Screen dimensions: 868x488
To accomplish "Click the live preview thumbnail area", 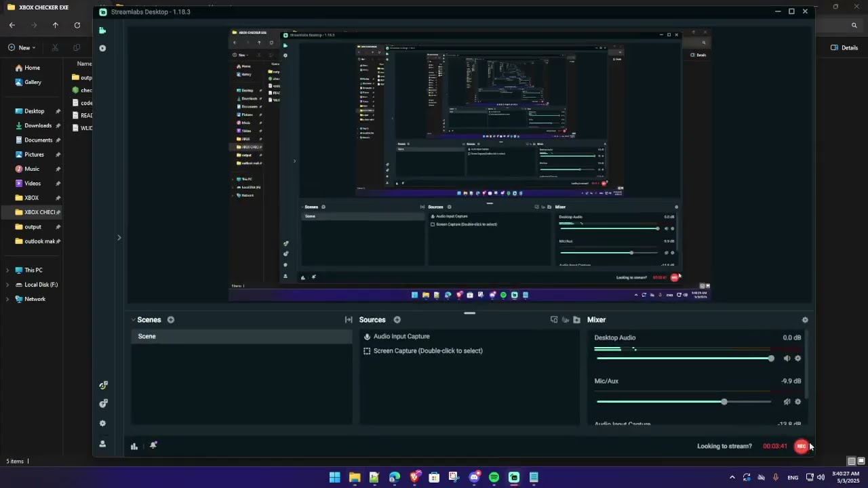I will pyautogui.click(x=469, y=164).
